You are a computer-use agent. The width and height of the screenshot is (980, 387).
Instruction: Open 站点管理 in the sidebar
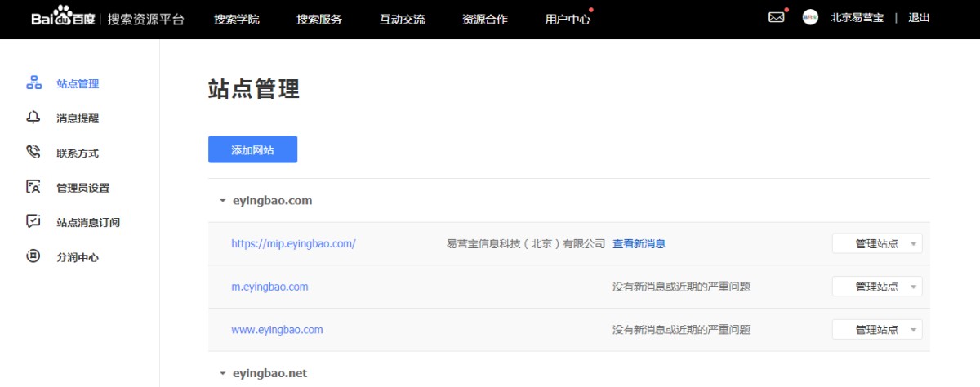pyautogui.click(x=78, y=83)
